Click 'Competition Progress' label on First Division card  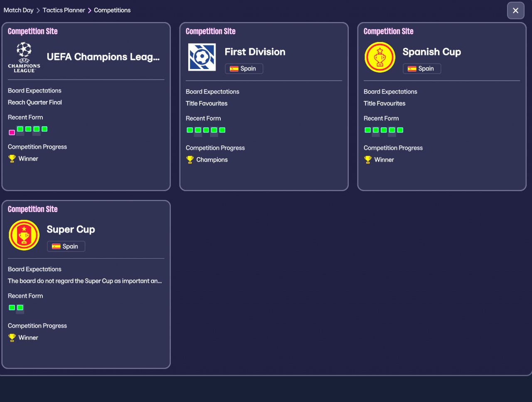pyautogui.click(x=215, y=148)
